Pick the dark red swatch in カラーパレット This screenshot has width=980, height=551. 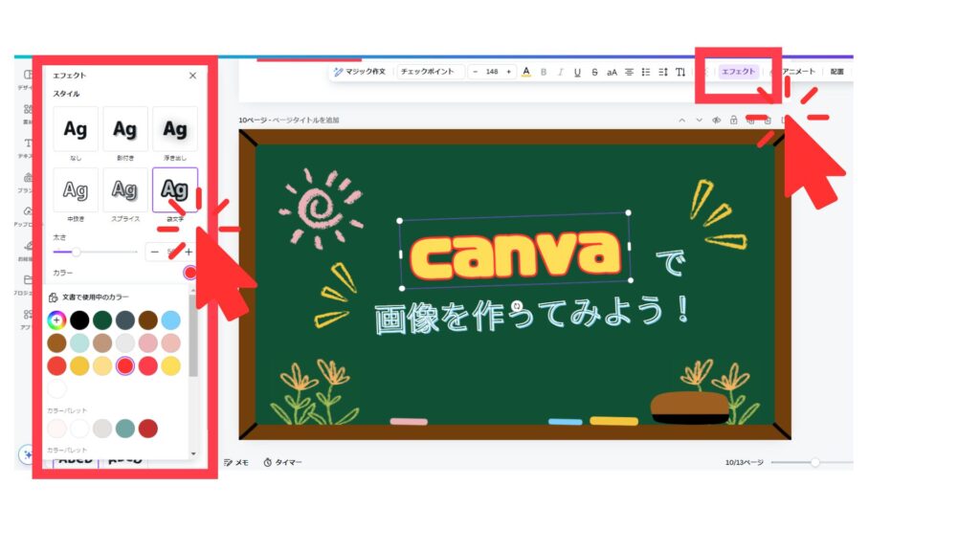pyautogui.click(x=148, y=429)
